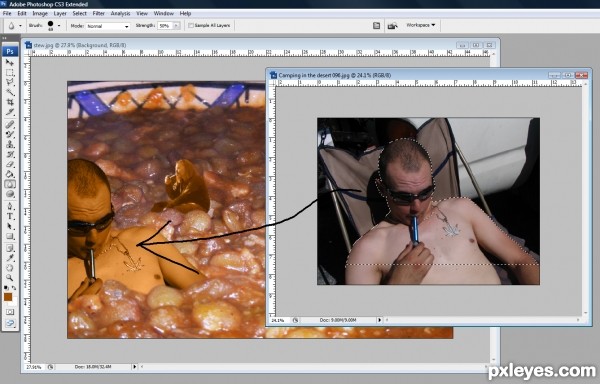Select the Healing Brush tool
This screenshot has height=384, width=600.
coord(10,124)
